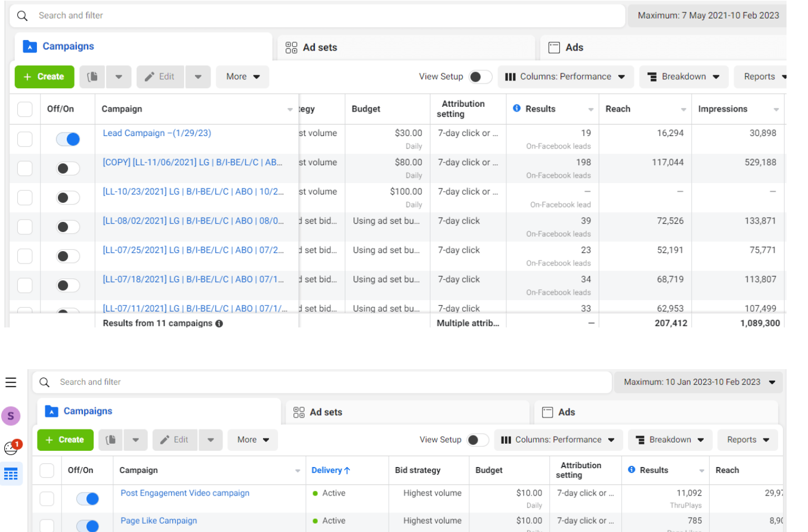This screenshot has height=532, width=808.
Task: Turn off the Lead Campaign –(1/29/23) toggle
Action: 68,139
